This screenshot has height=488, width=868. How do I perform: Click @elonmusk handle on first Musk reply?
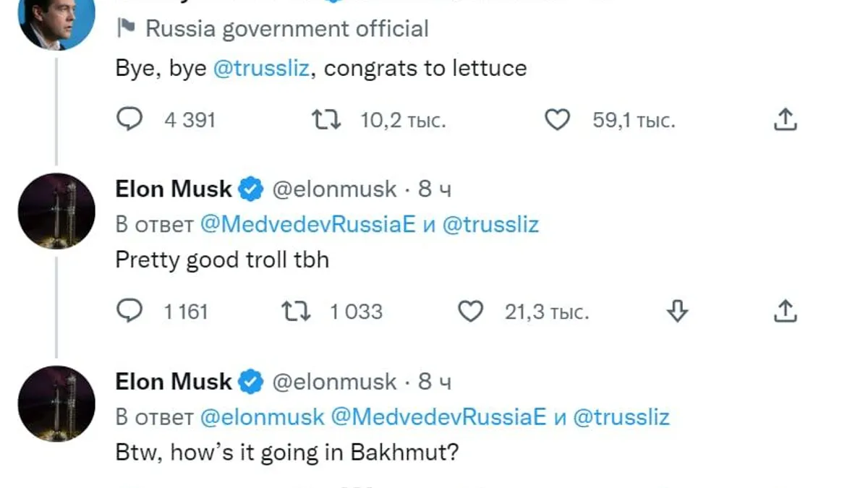click(x=334, y=189)
